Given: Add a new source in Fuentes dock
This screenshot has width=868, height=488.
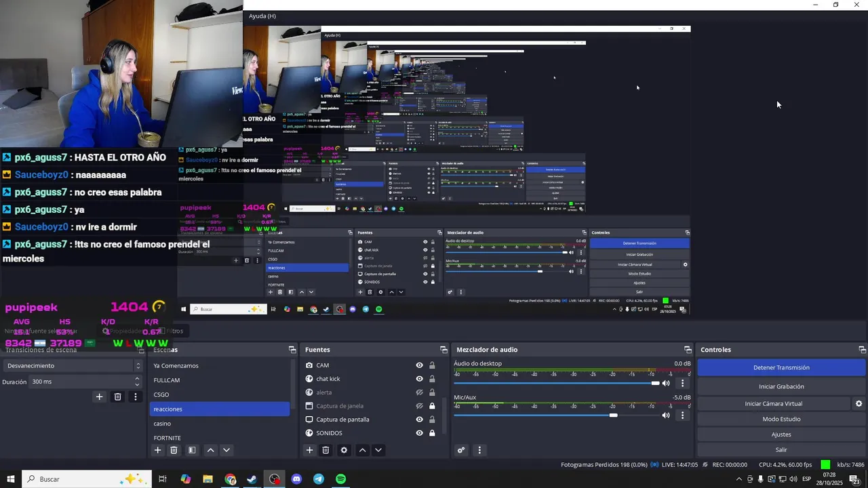Looking at the screenshot, I should (x=309, y=450).
